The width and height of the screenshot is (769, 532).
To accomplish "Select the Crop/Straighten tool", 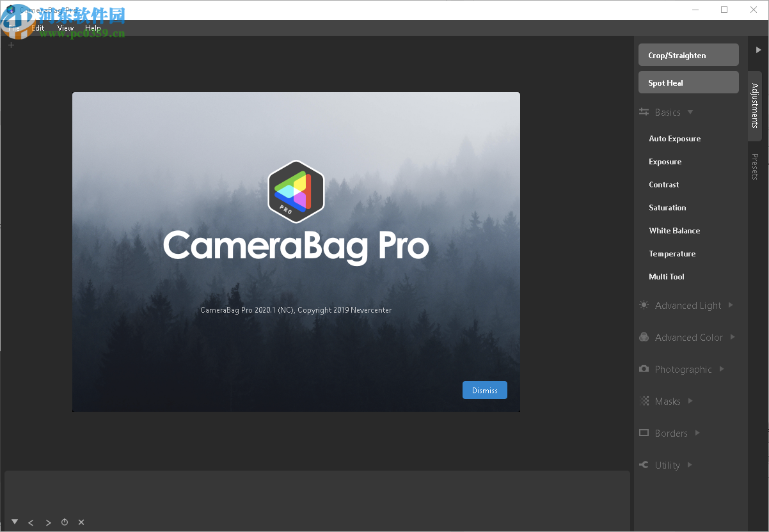I will click(x=688, y=54).
